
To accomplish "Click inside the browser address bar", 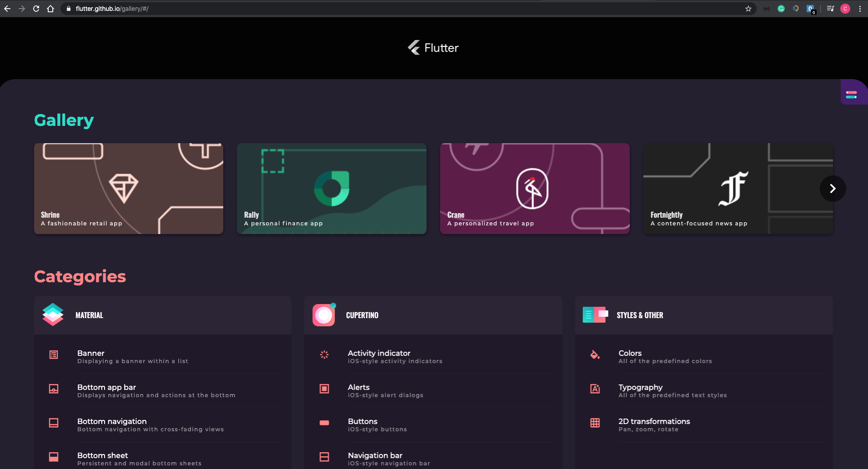I will click(x=182, y=8).
